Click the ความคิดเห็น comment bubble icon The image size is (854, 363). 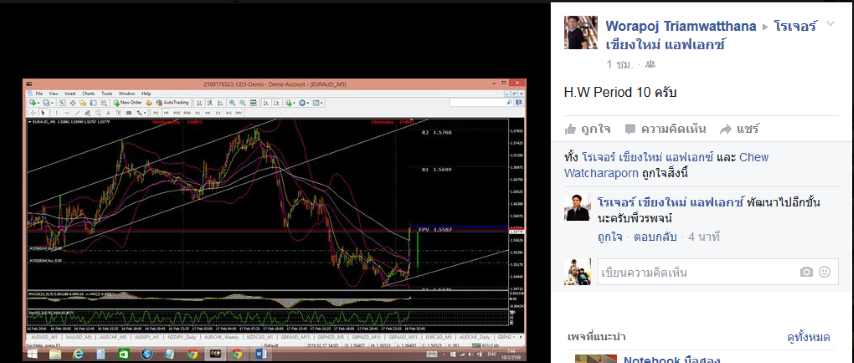click(630, 129)
